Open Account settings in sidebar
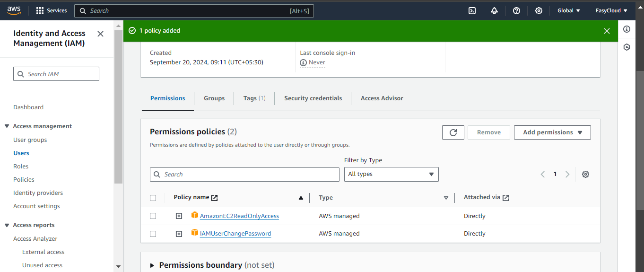 pyautogui.click(x=36, y=206)
